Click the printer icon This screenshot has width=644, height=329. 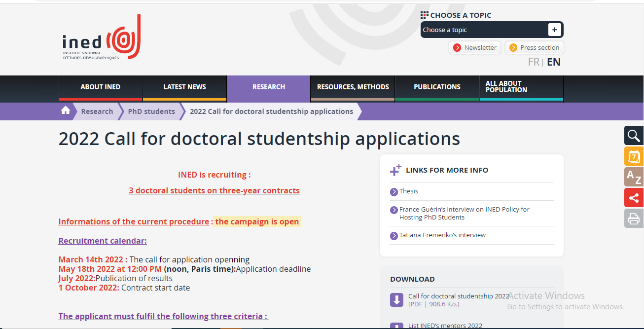634,219
